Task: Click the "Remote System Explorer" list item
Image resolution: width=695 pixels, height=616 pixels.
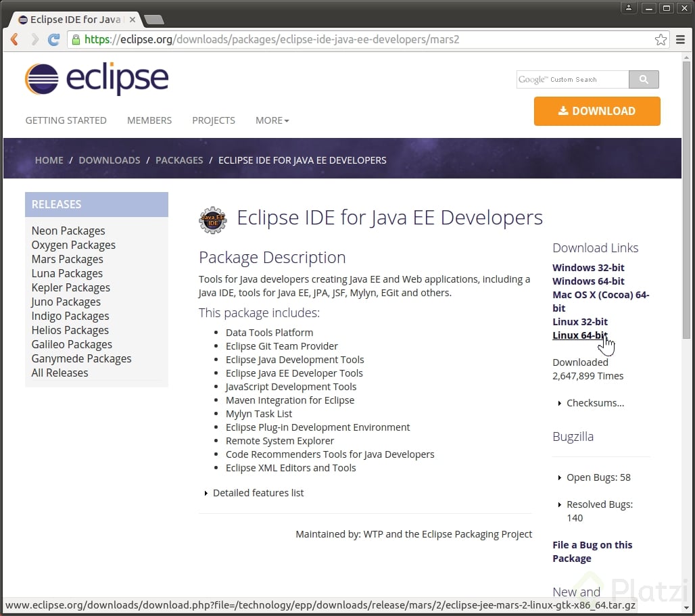Action: pos(280,441)
